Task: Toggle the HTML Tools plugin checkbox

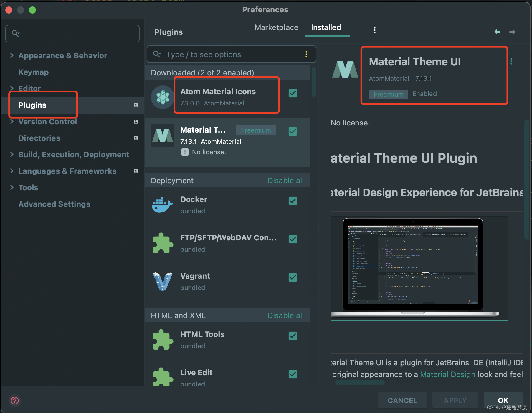Action: click(293, 336)
